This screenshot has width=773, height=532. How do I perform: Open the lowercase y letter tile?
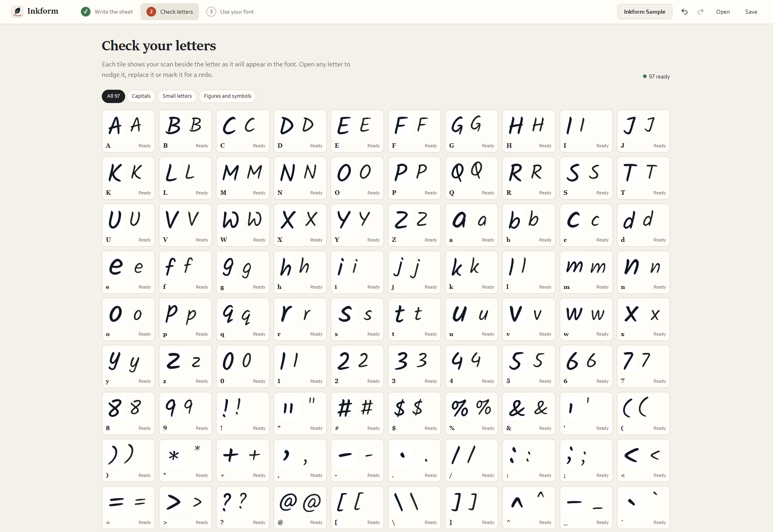tap(128, 366)
